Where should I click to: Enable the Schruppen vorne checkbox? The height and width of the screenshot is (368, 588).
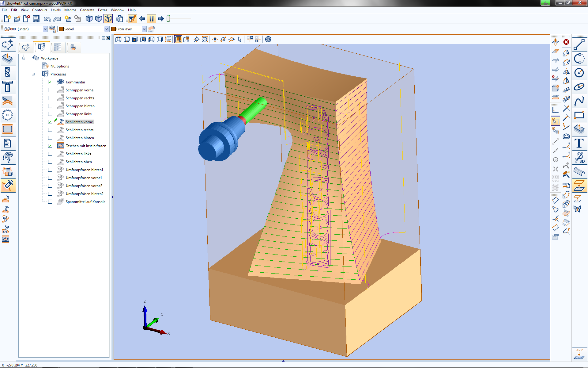[x=50, y=90]
